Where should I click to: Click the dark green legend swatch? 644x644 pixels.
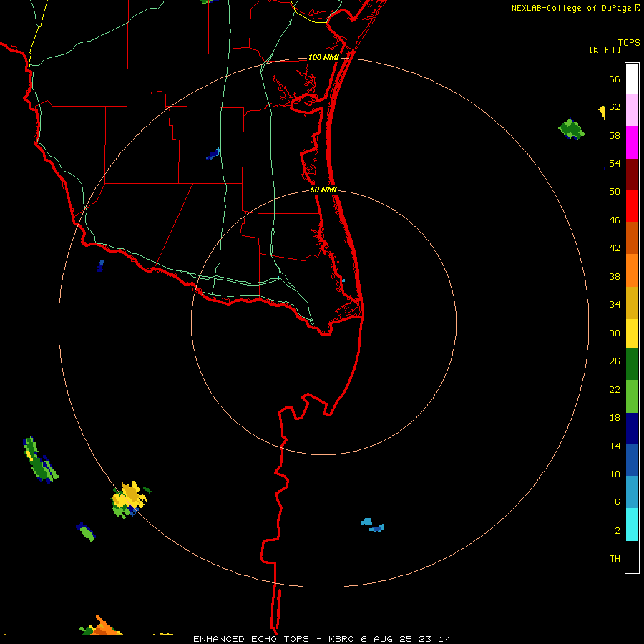click(x=632, y=364)
